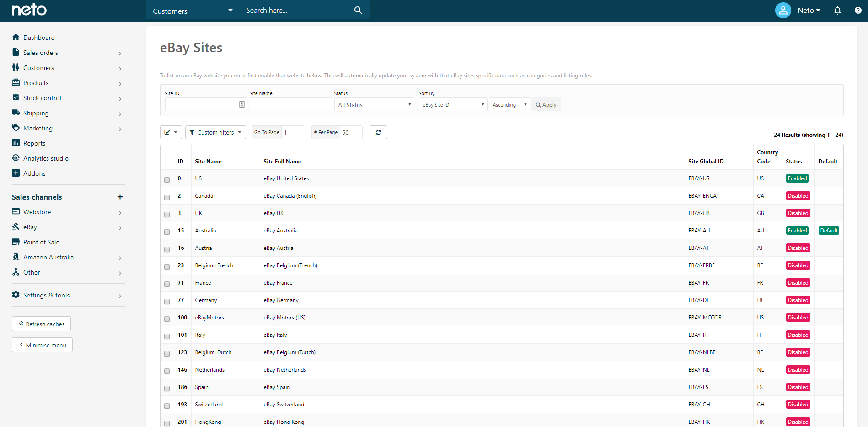The height and width of the screenshot is (427, 868).
Task: Click the refresh results icon button
Action: [x=378, y=132]
